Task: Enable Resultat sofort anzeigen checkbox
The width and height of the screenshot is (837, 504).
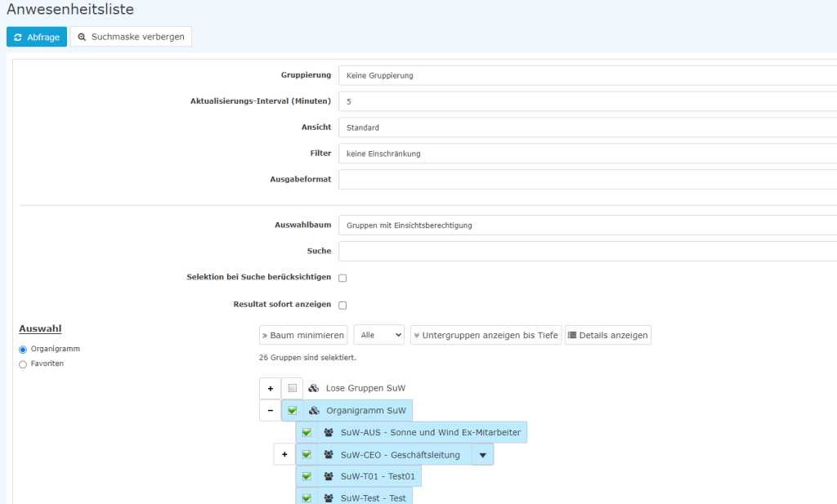Action: (342, 305)
